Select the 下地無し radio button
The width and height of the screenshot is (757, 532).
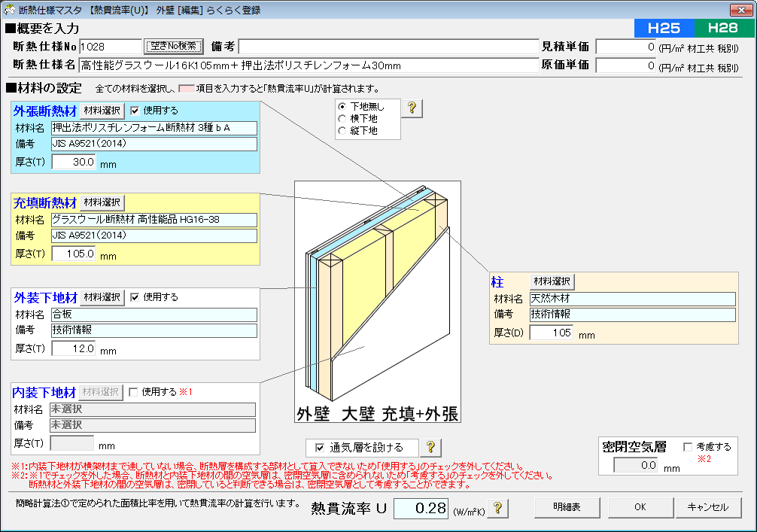pos(342,107)
